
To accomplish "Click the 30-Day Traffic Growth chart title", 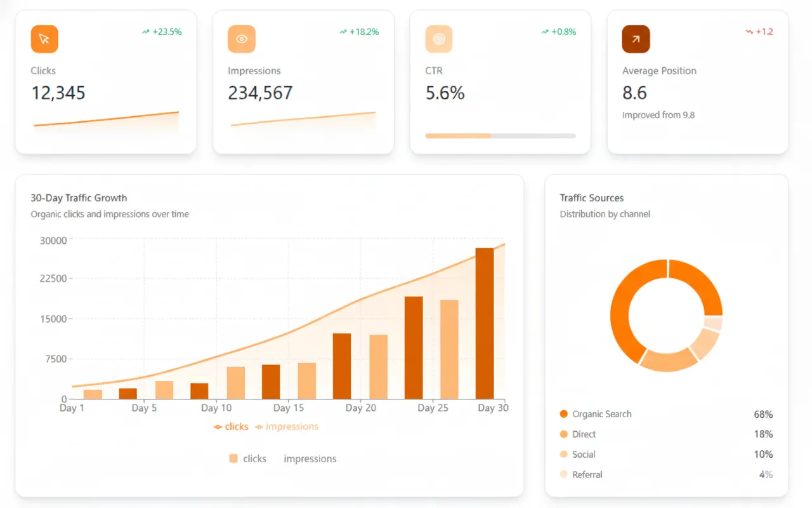I will coord(79,198).
